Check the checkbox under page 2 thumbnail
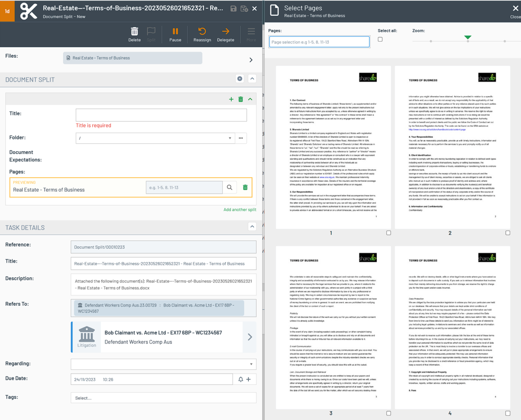This screenshot has height=420, width=521. pos(508,233)
